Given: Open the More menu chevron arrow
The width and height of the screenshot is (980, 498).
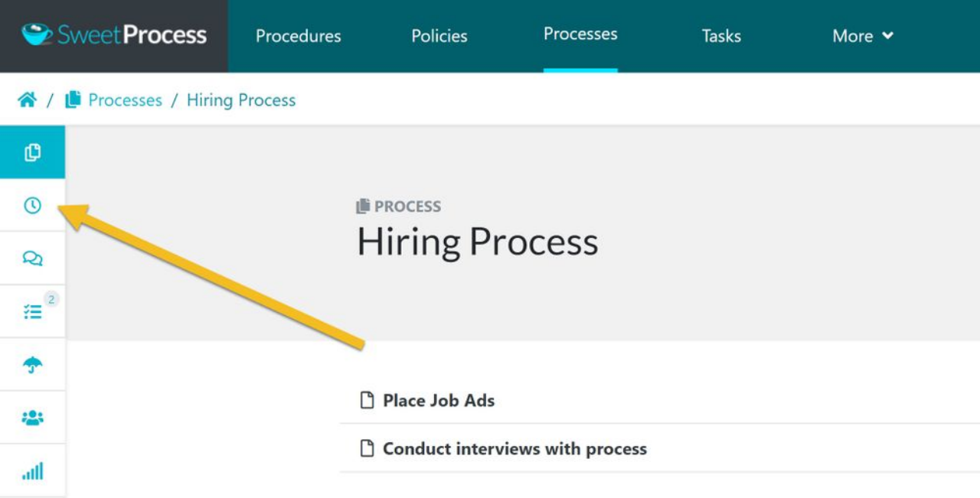Looking at the screenshot, I should click(x=887, y=36).
